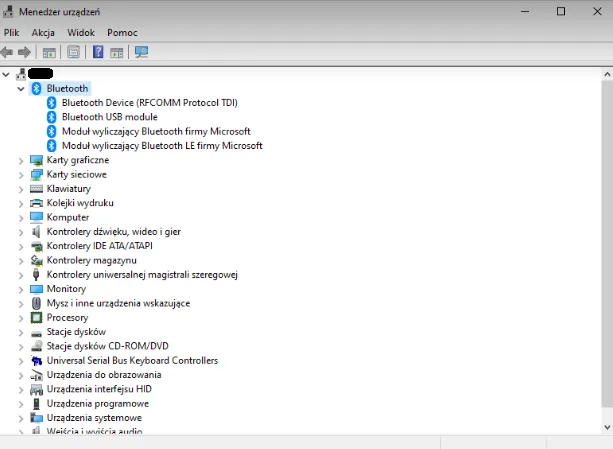Open the Akcja menu
The width and height of the screenshot is (613, 449).
click(43, 32)
